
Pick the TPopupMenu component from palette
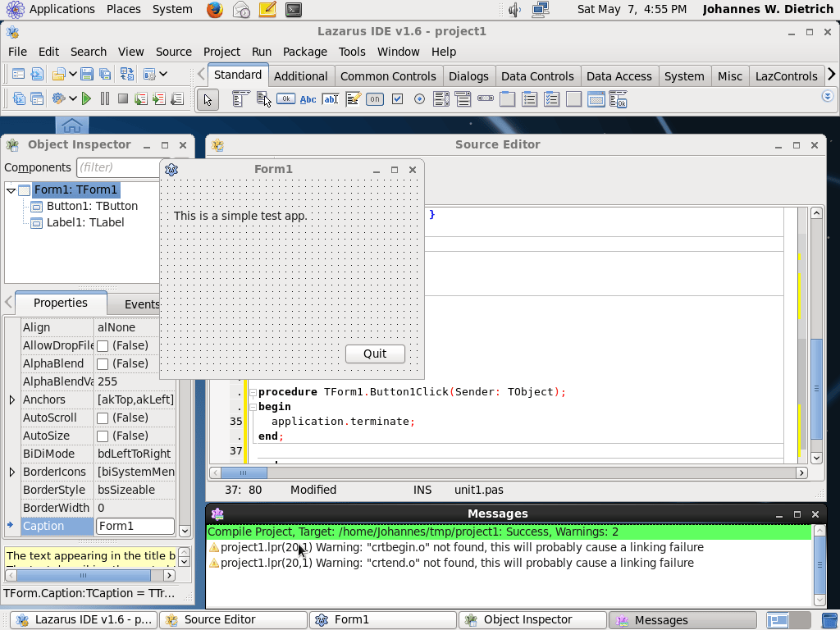(x=263, y=99)
